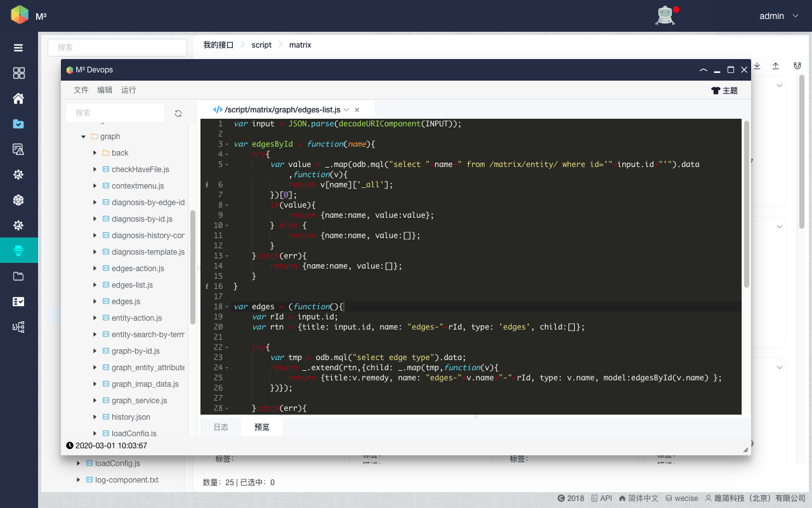Open the second gear sidebar icon
This screenshot has width=812, height=508.
pos(18,225)
